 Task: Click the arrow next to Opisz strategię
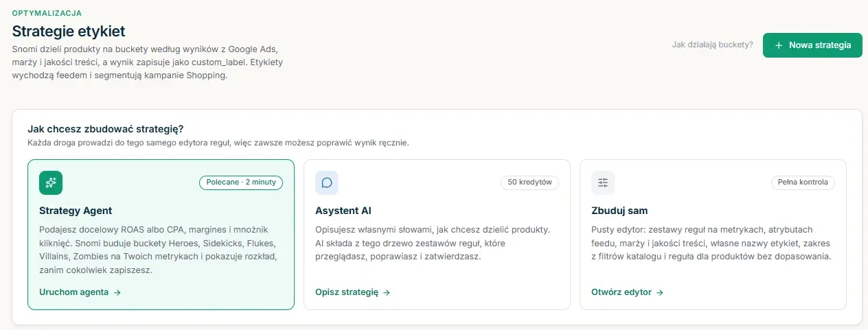tap(387, 292)
